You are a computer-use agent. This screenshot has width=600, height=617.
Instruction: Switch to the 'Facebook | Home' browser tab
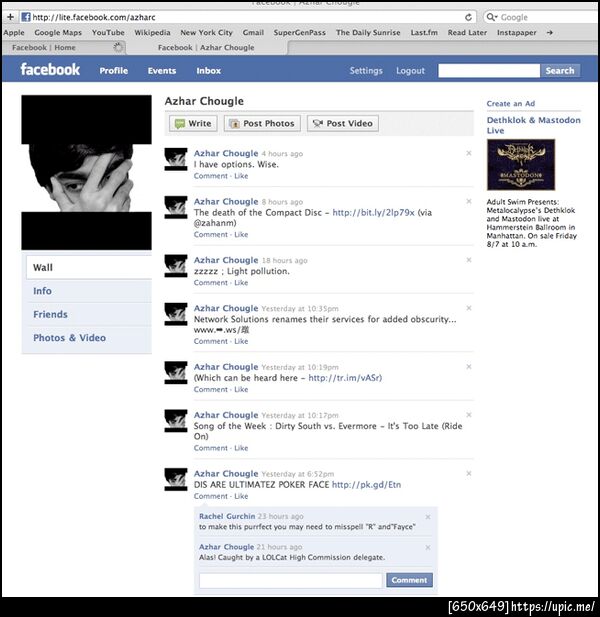click(64, 47)
